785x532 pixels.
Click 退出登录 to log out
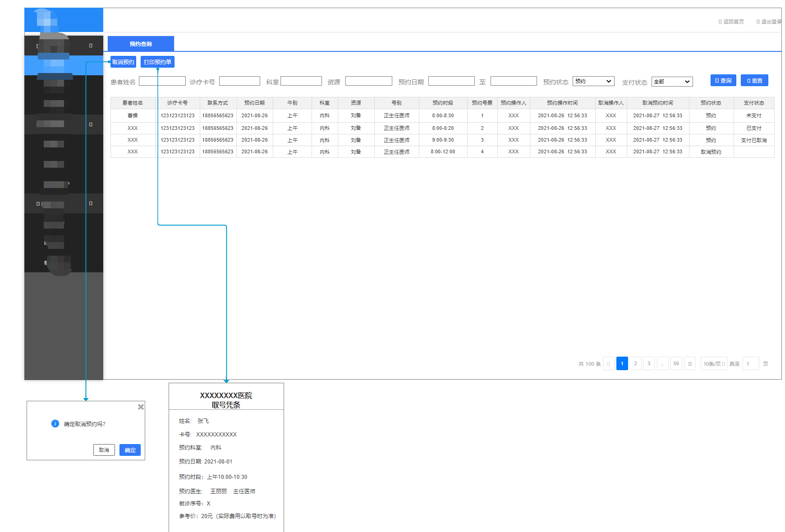[769, 22]
